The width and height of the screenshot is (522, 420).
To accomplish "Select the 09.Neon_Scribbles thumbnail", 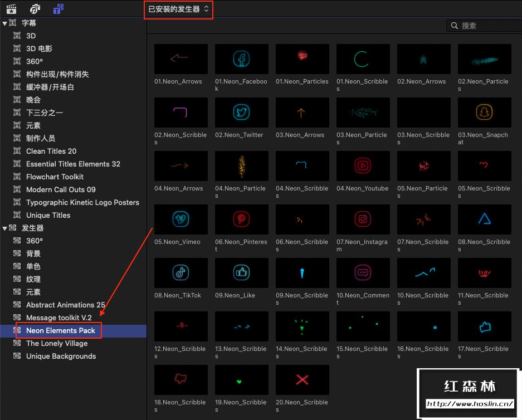I will 303,273.
